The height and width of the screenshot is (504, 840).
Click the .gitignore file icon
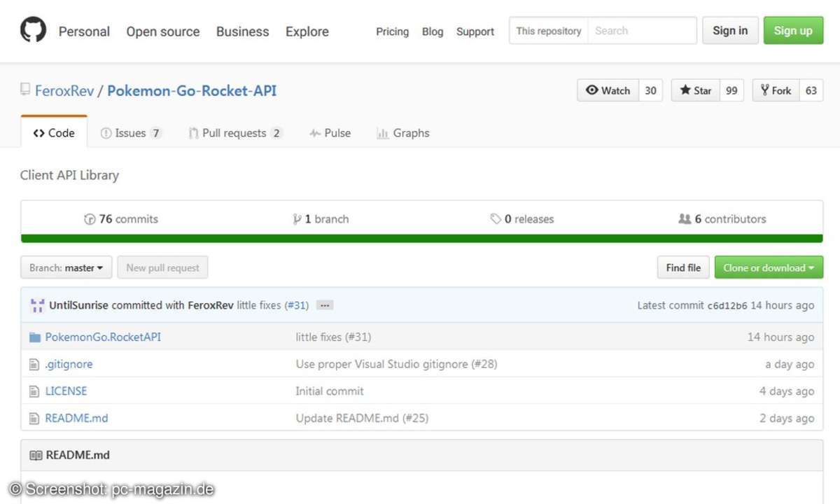(34, 364)
